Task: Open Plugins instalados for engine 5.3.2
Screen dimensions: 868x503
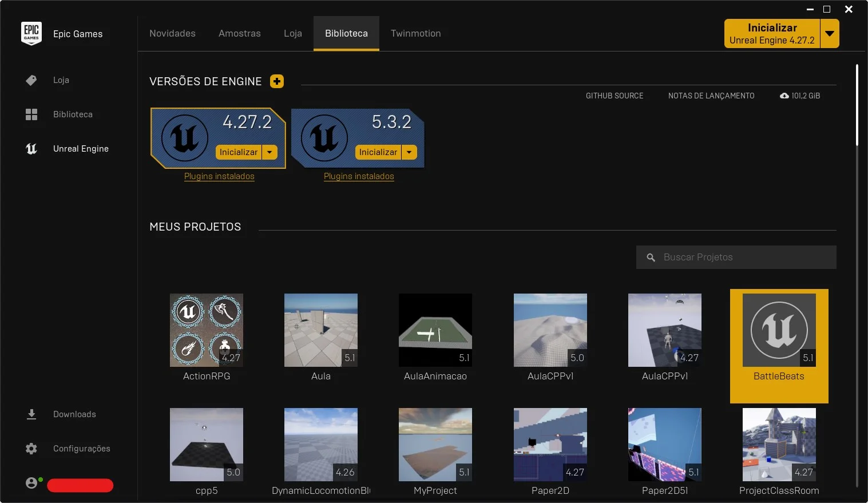Action: (x=359, y=176)
